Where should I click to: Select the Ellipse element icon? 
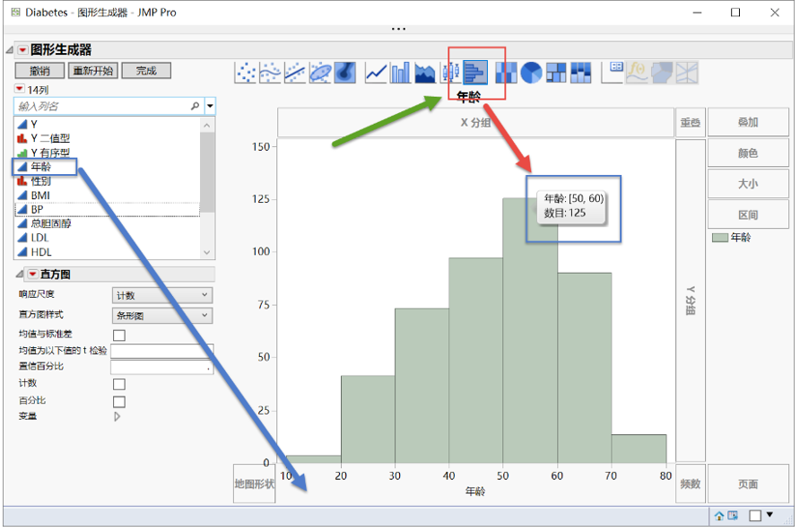[x=320, y=73]
